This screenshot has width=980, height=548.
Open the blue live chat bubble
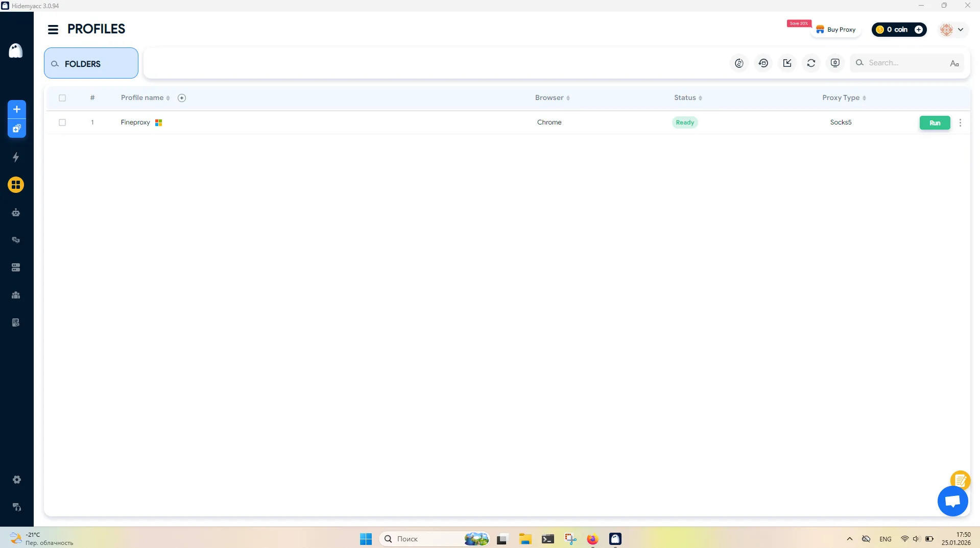(x=952, y=501)
